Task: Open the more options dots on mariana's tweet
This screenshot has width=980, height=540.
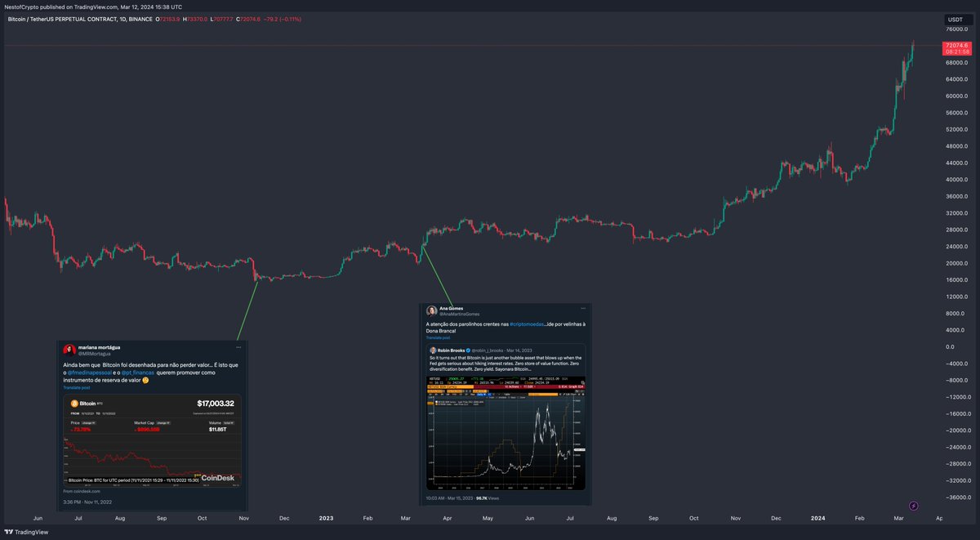Action: point(238,347)
